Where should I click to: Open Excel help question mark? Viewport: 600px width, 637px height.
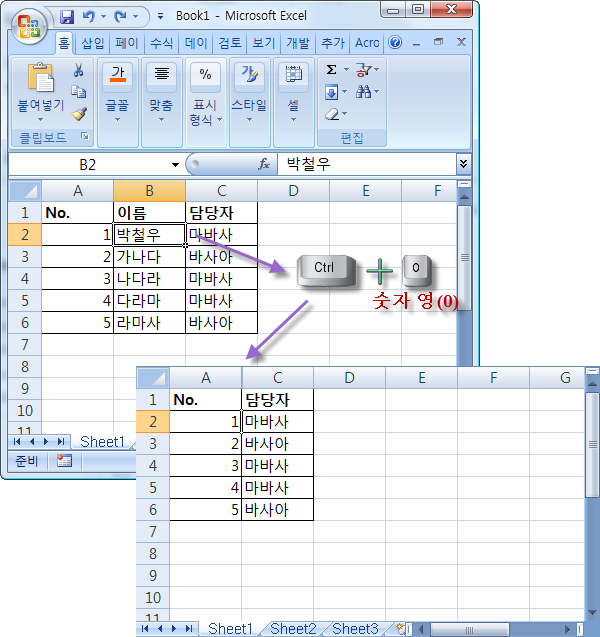click(x=395, y=42)
